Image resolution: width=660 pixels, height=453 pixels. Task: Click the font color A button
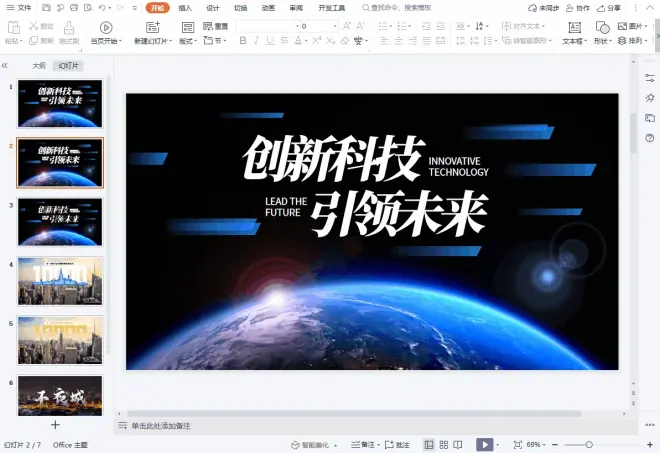298,40
